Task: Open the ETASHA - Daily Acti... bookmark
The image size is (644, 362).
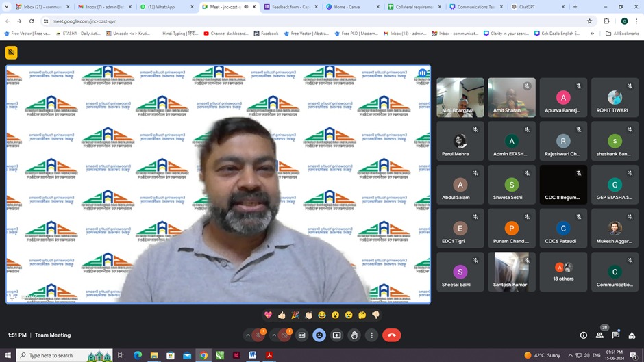Action: point(79,34)
